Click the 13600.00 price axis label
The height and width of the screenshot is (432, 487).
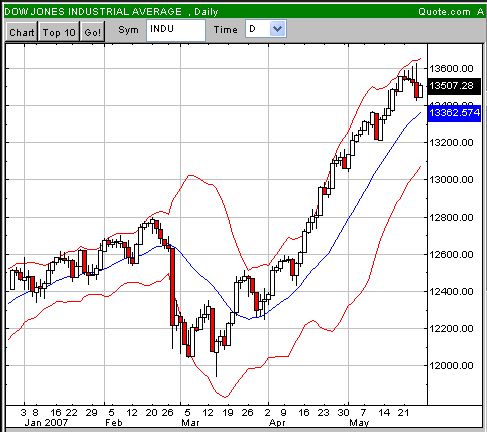pyautogui.click(x=451, y=69)
